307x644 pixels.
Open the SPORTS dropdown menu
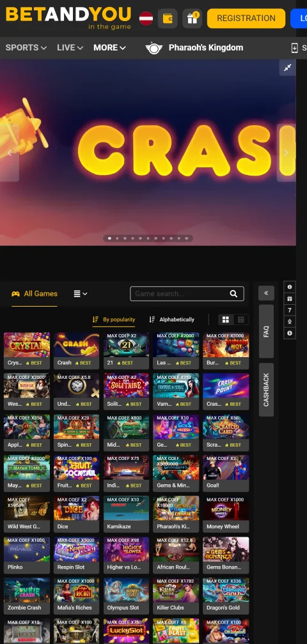26,48
